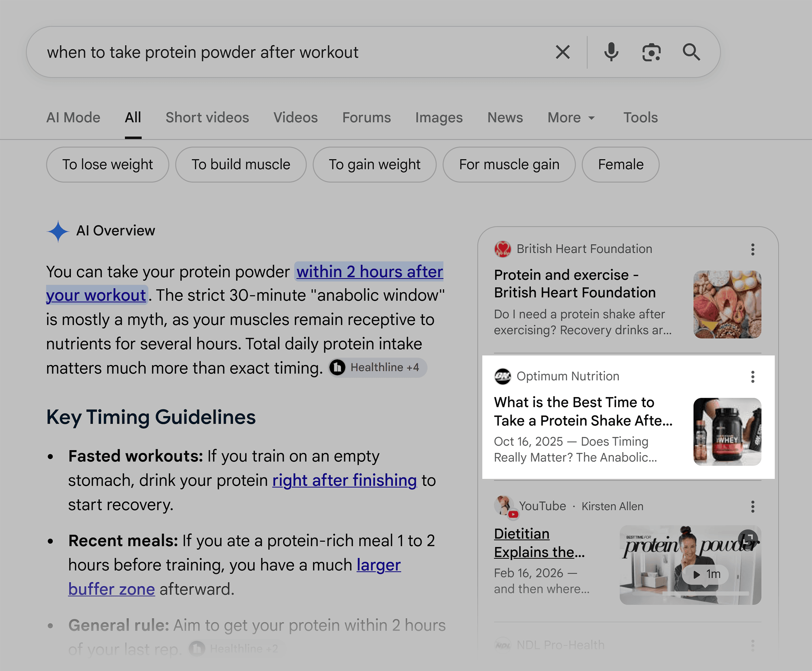Click the British Heart Foundation favicon
Screen dimensions: 812x671
[x=503, y=249]
